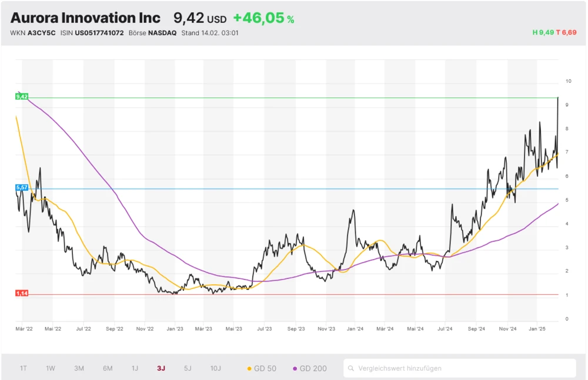Image resolution: width=588 pixels, height=380 pixels.
Task: Show the 3M time range
Action: [79, 368]
